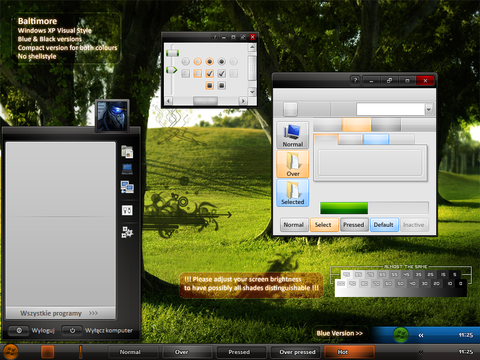Open the documents icon in start menu
The width and height of the screenshot is (480, 360).
(x=127, y=152)
